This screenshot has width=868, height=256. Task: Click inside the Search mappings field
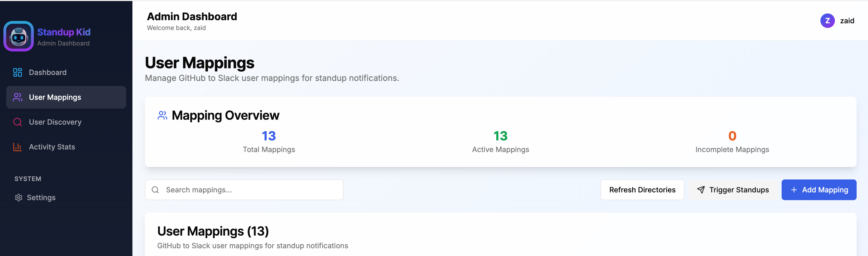point(244,190)
